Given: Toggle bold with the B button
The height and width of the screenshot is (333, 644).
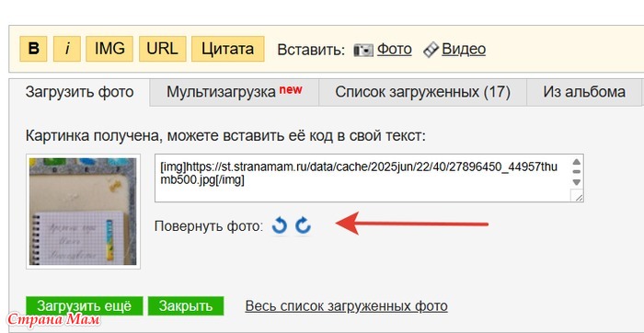Looking at the screenshot, I should pyautogui.click(x=33, y=49).
